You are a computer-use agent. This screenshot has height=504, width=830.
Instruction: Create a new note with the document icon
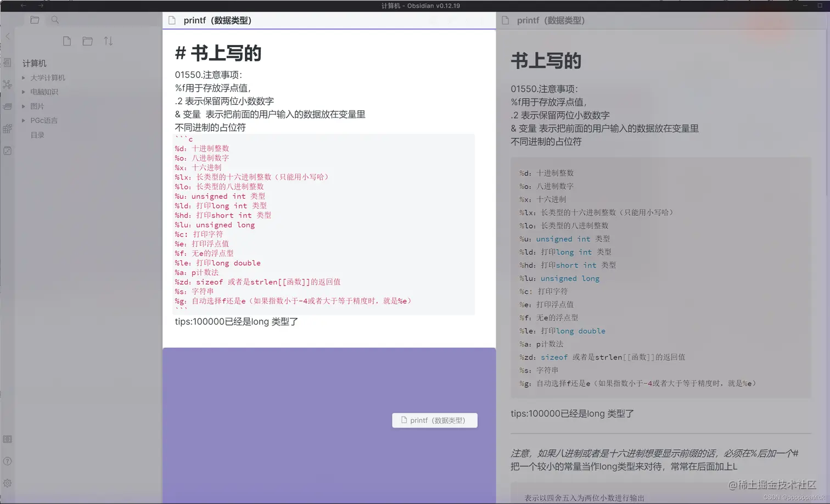(66, 41)
